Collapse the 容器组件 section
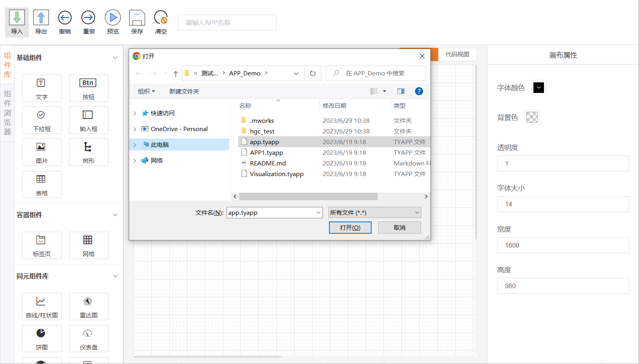 115,215
